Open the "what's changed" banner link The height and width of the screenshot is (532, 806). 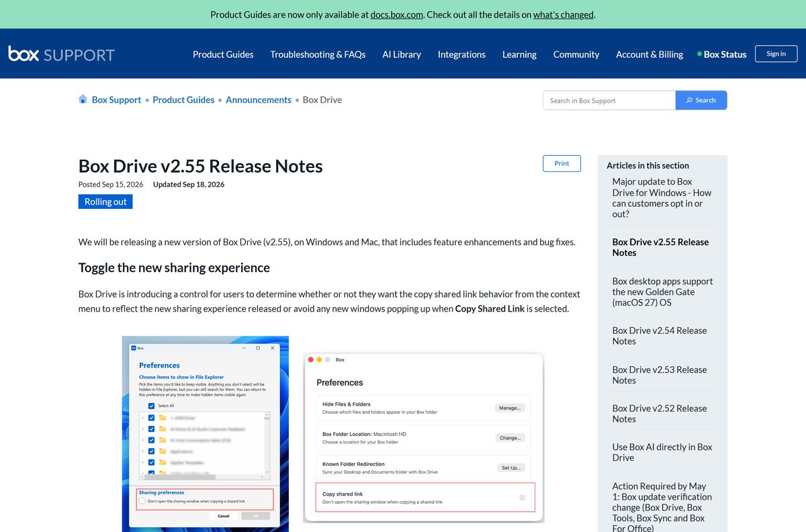coord(564,14)
